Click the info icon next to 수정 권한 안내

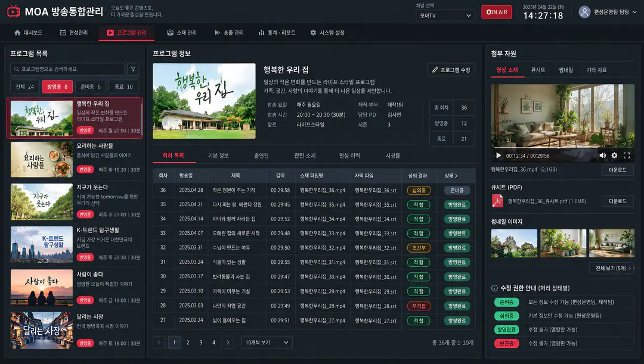494,288
